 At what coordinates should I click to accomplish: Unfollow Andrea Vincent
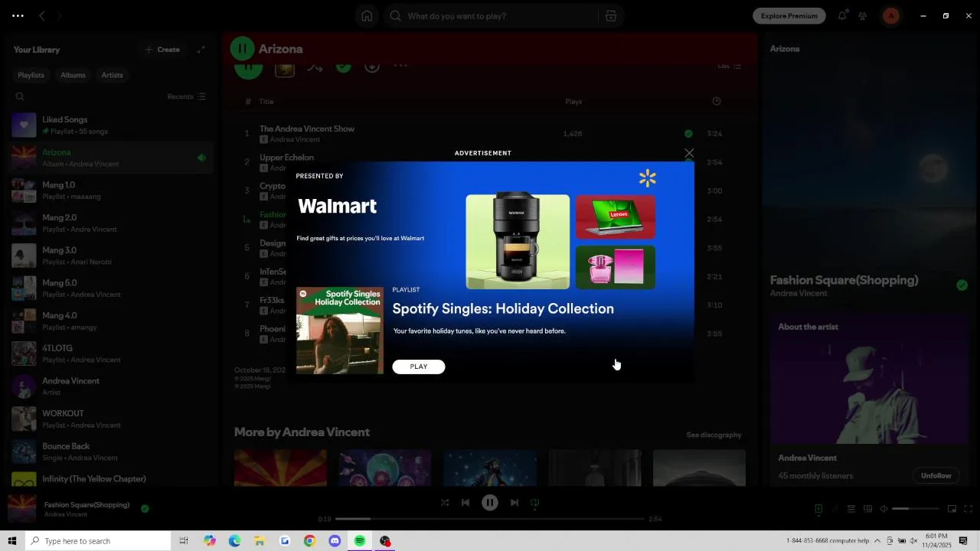click(x=936, y=475)
